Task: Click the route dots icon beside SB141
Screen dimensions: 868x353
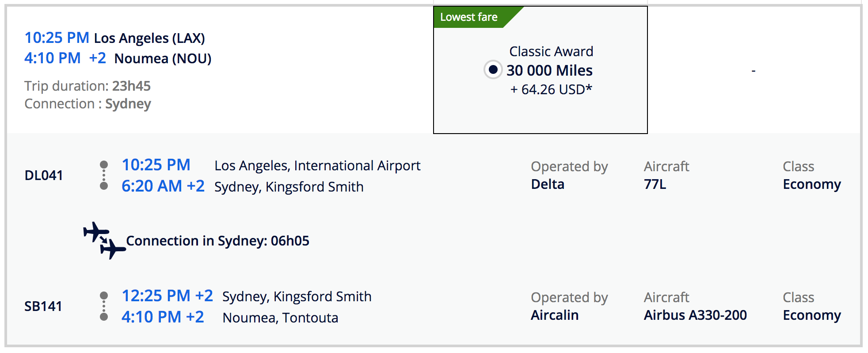Action: [104, 306]
